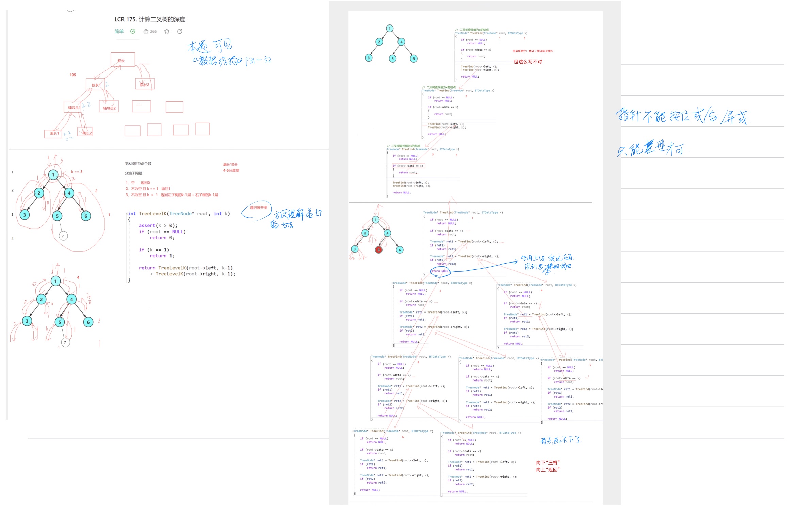Click the red 向下“压栈” note
This screenshot has height=507, width=812.
548,463
